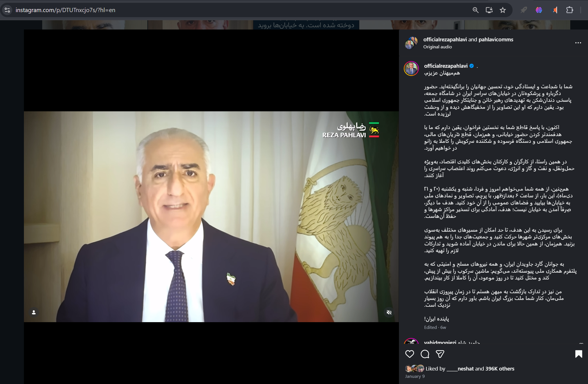Image resolution: width=588 pixels, height=384 pixels.
Task: Open browser extensions puzzle icon
Action: (x=569, y=10)
